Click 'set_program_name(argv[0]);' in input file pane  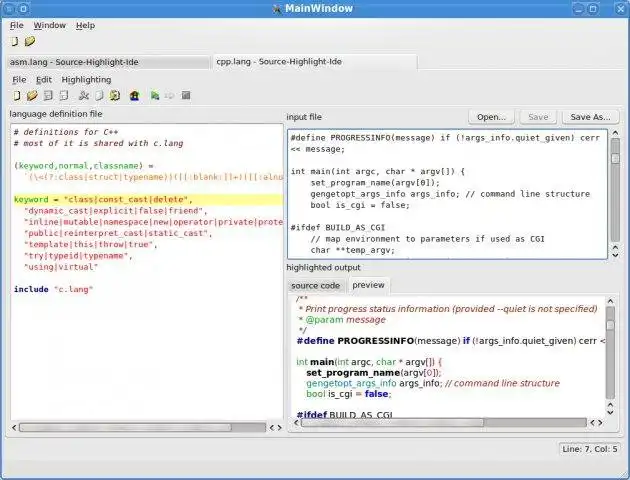point(375,183)
